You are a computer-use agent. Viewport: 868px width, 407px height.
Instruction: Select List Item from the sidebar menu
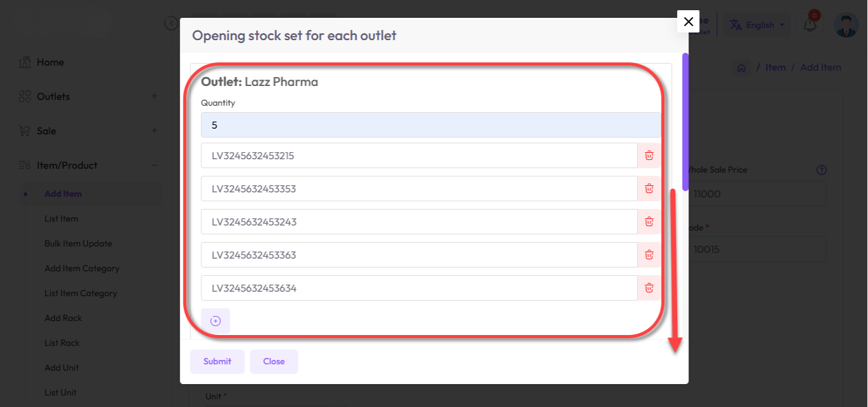coord(61,218)
